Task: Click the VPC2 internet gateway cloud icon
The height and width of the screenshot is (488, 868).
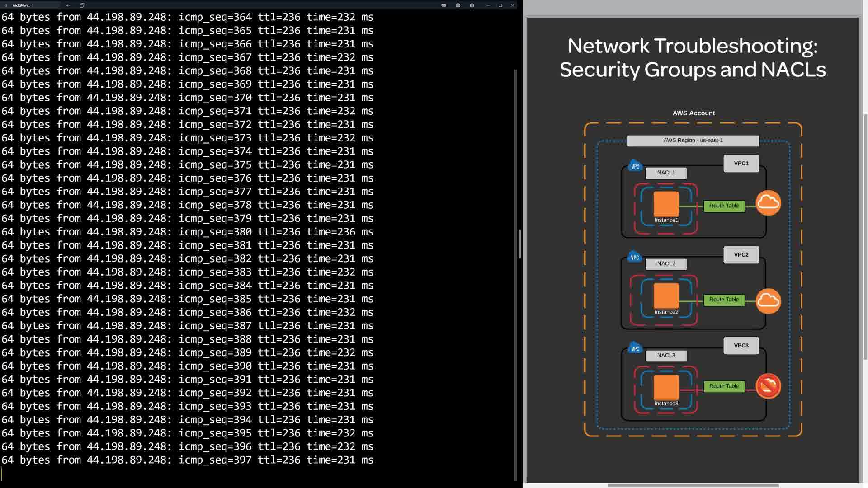Action: click(x=768, y=301)
